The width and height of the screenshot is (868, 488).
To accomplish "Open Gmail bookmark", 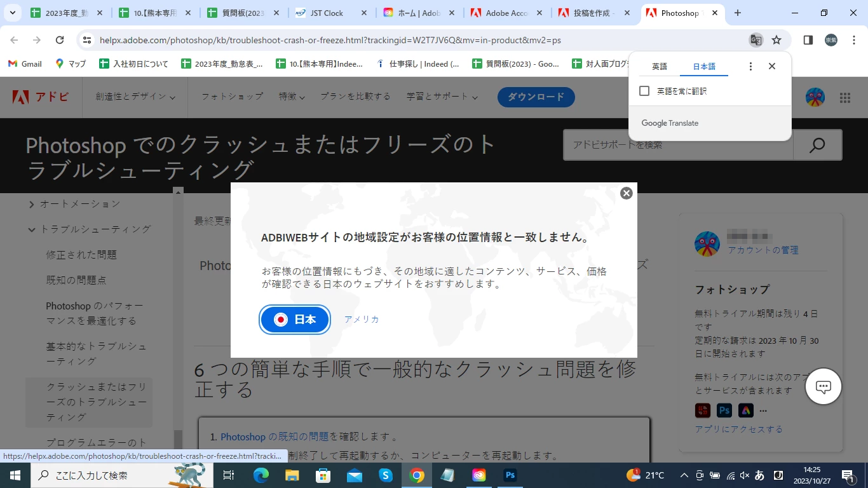I will (x=25, y=64).
